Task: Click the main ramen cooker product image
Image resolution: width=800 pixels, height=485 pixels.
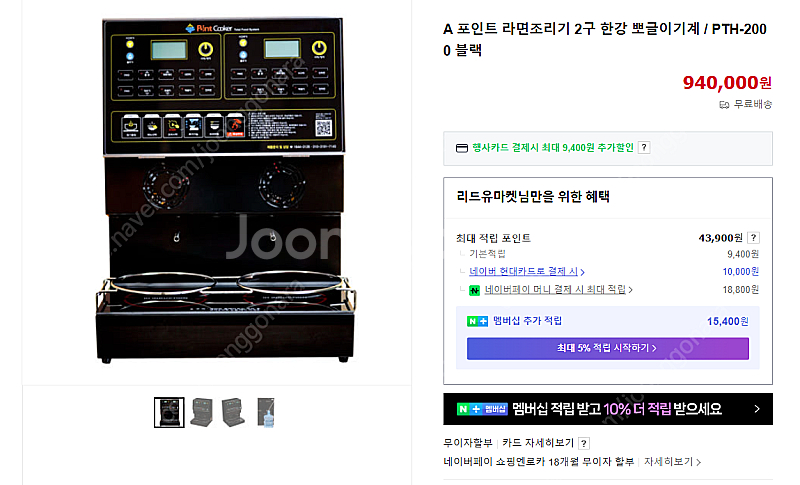Action: pyautogui.click(x=225, y=191)
